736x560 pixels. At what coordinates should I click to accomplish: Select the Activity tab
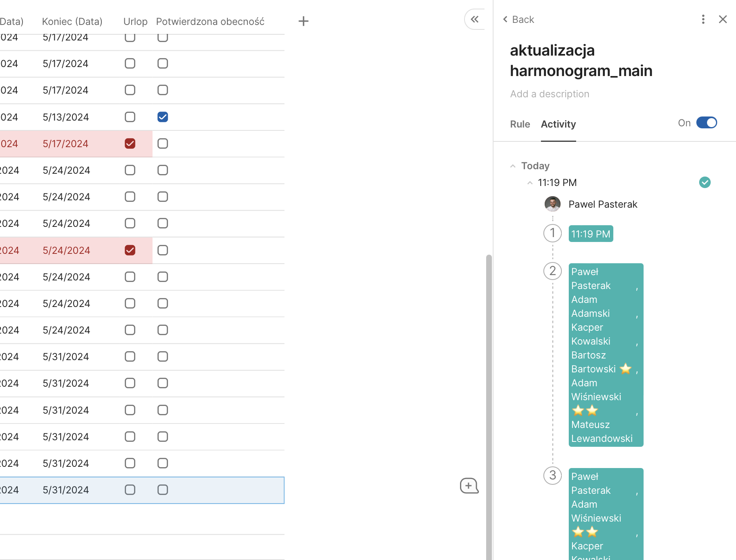coord(558,124)
